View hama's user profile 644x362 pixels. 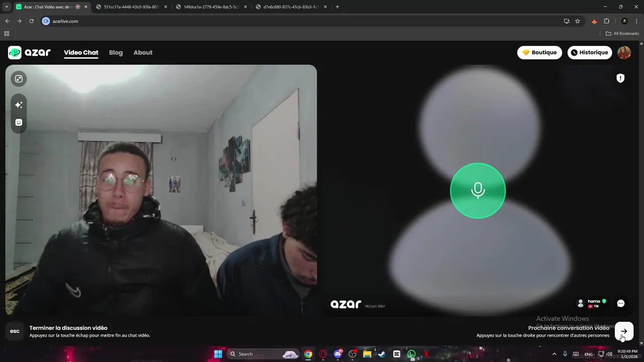click(x=592, y=304)
